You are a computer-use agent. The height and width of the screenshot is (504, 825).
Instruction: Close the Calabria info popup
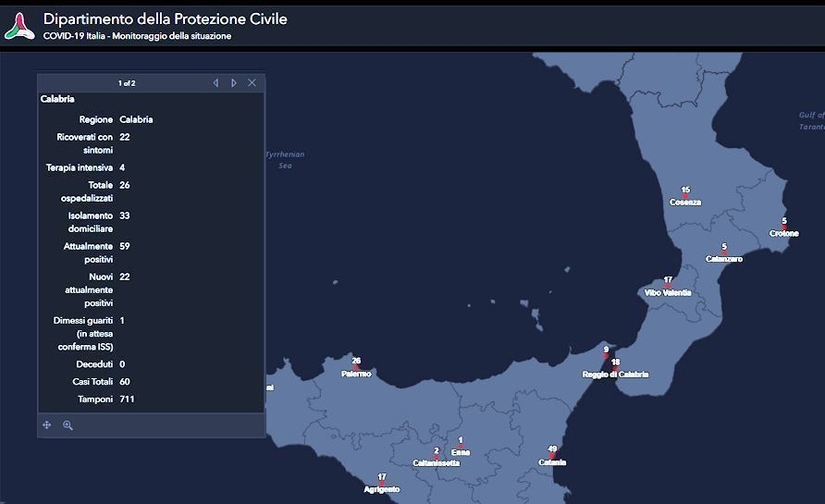pos(252,83)
